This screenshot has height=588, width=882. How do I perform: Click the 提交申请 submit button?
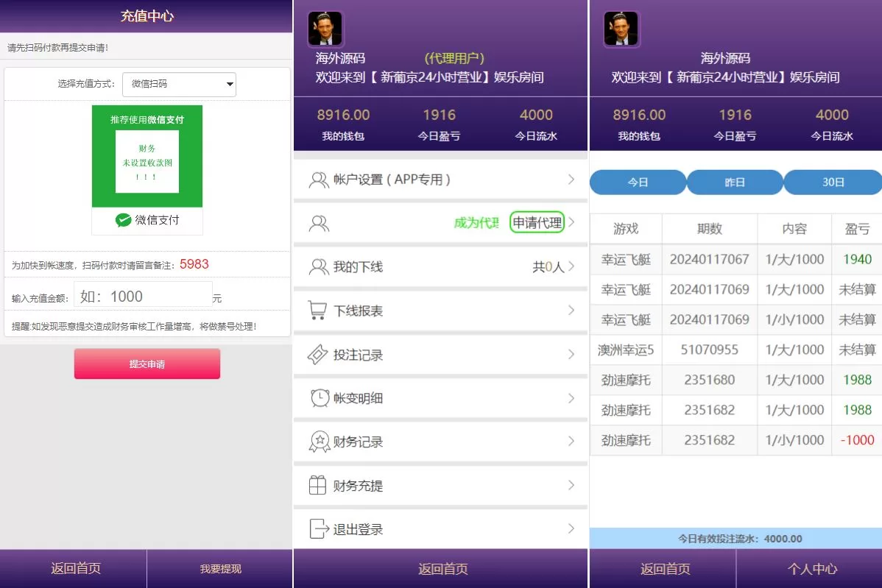(x=147, y=364)
